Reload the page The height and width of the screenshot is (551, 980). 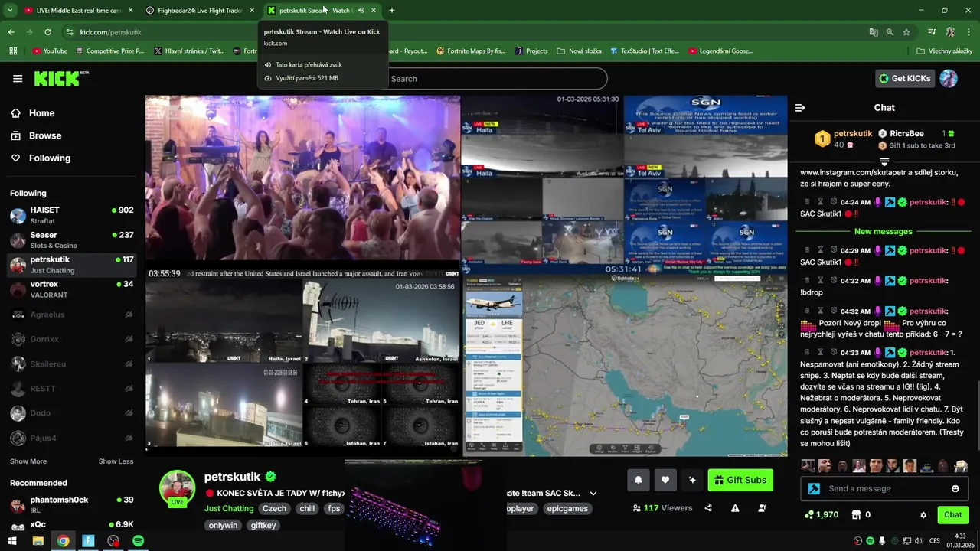coord(47,32)
